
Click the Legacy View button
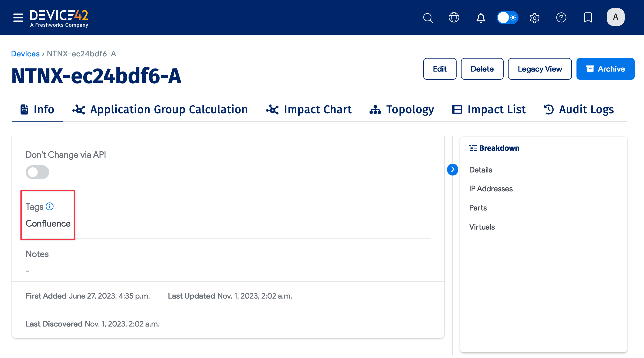click(539, 69)
